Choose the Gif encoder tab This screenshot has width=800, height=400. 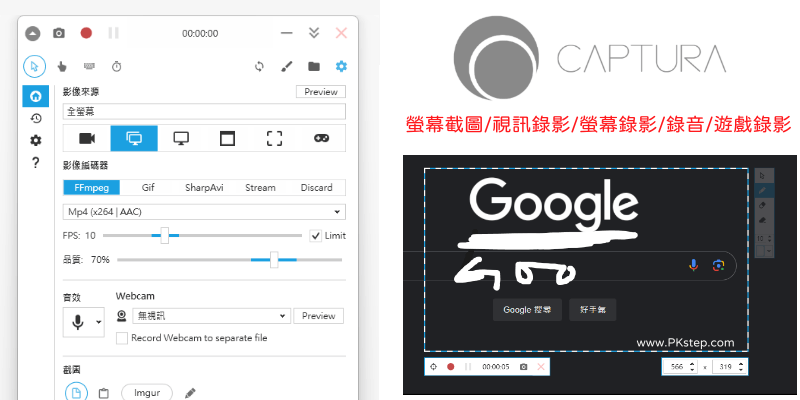click(x=148, y=187)
